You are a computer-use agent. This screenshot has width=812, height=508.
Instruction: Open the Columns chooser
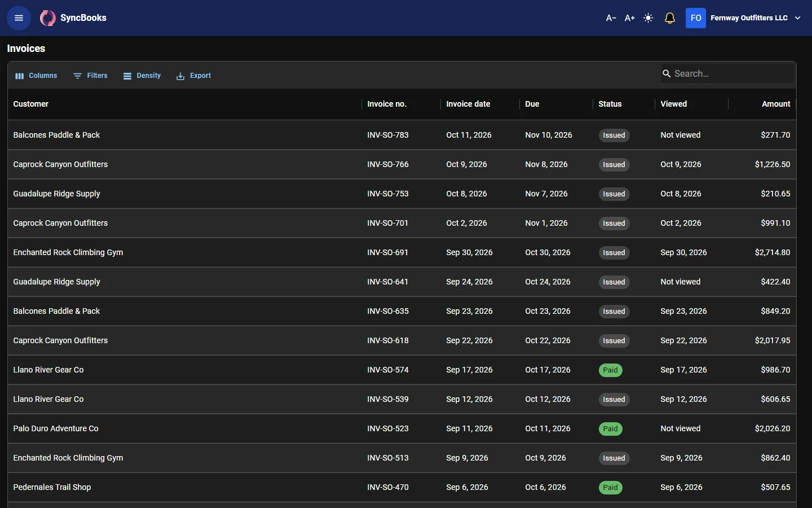point(36,76)
